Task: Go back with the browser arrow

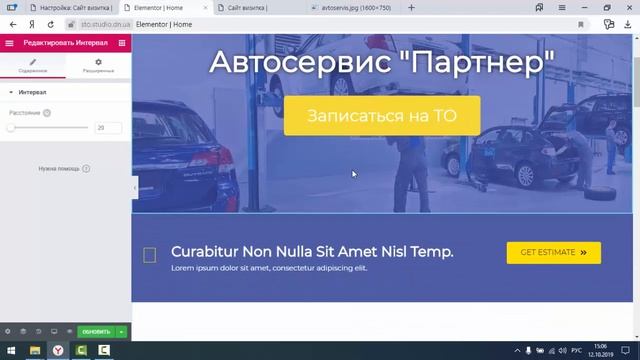Action: 13,24
